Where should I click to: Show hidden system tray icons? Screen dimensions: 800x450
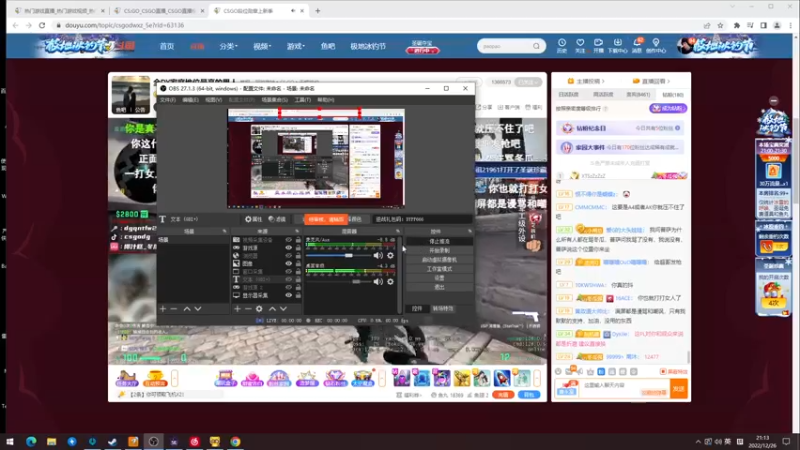click(698, 441)
